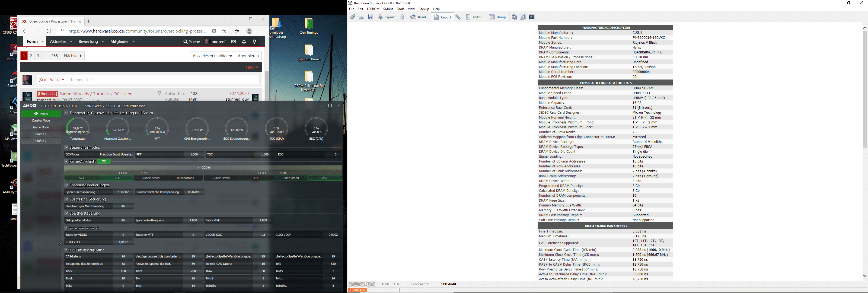Open the Sammelthreads / Tutorials / OC-Listen thread
868x293 pixels.
(x=96, y=94)
